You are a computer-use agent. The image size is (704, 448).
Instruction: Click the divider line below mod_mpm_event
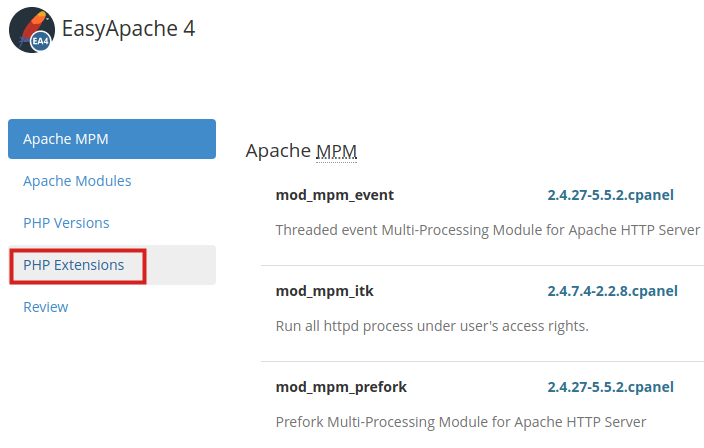(482, 265)
